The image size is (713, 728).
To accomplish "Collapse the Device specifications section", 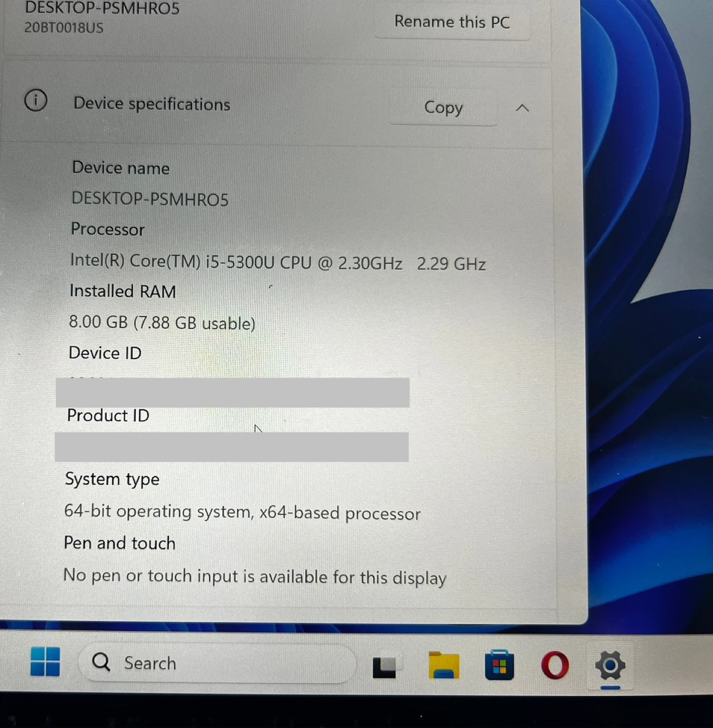I will (522, 108).
